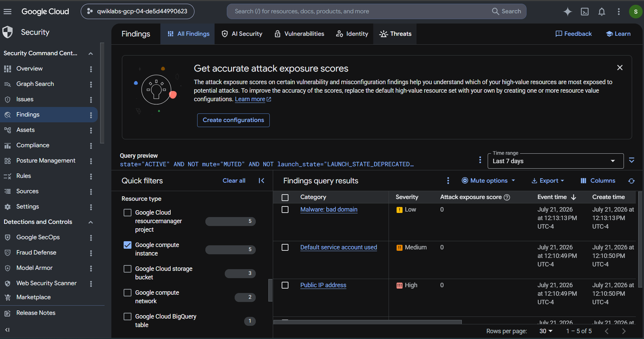Open the user account avatar
644x339 pixels.
(635, 12)
